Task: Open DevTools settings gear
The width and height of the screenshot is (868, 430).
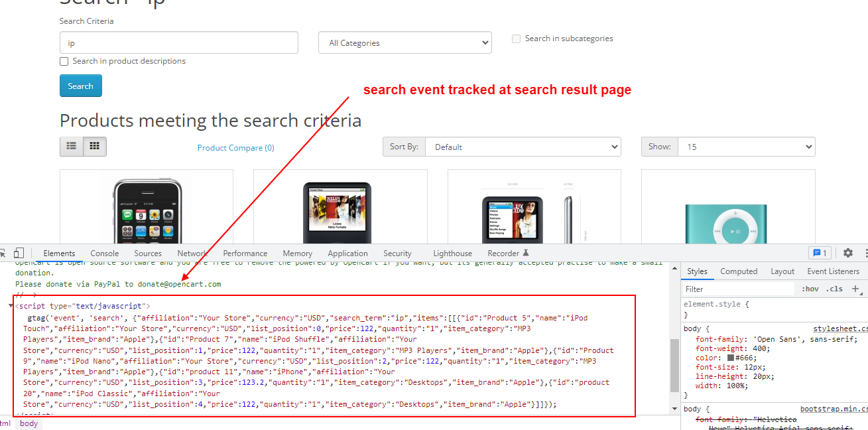Action: click(x=847, y=253)
